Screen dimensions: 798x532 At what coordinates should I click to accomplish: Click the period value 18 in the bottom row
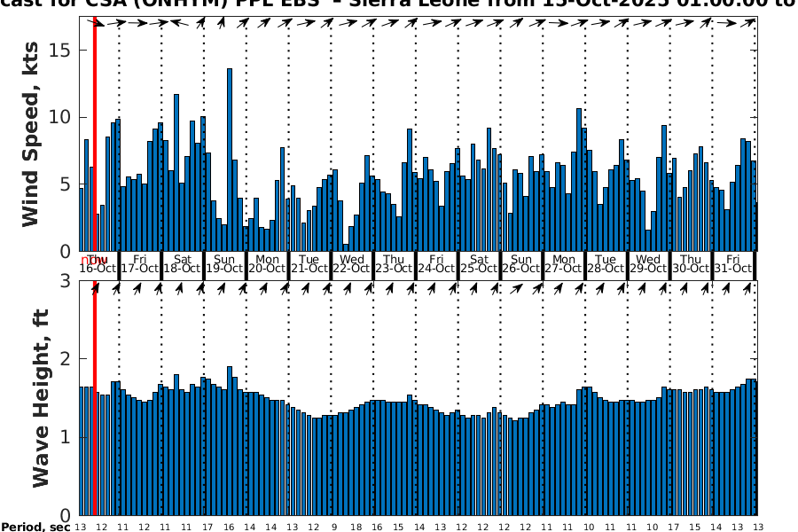click(x=356, y=528)
